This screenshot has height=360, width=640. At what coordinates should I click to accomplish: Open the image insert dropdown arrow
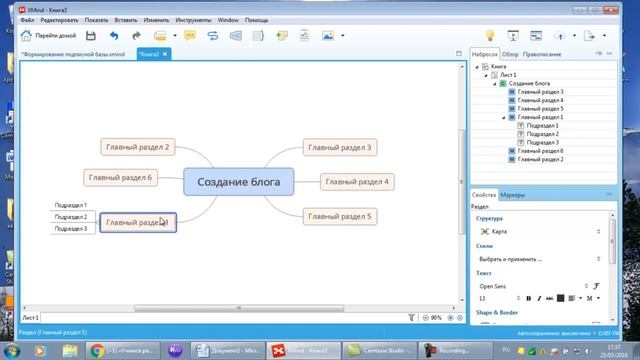(342, 36)
